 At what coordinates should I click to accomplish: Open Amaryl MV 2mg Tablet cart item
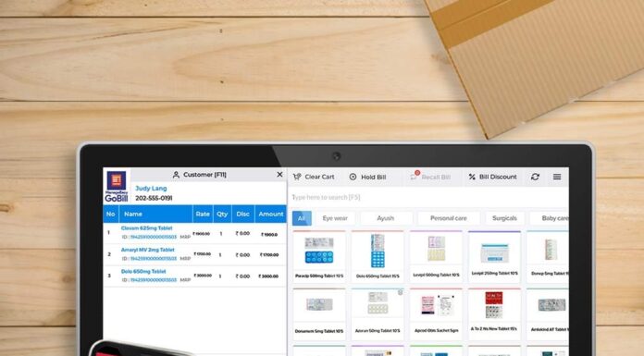[147, 250]
